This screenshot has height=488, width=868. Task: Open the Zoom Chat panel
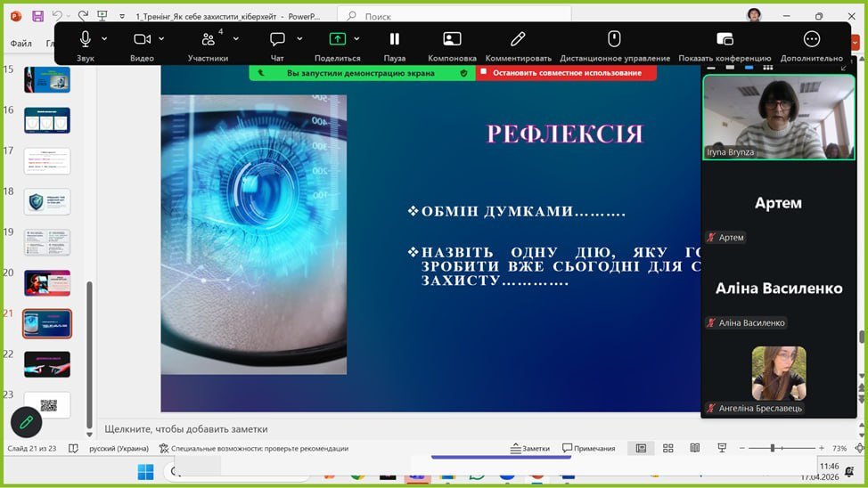(x=277, y=40)
